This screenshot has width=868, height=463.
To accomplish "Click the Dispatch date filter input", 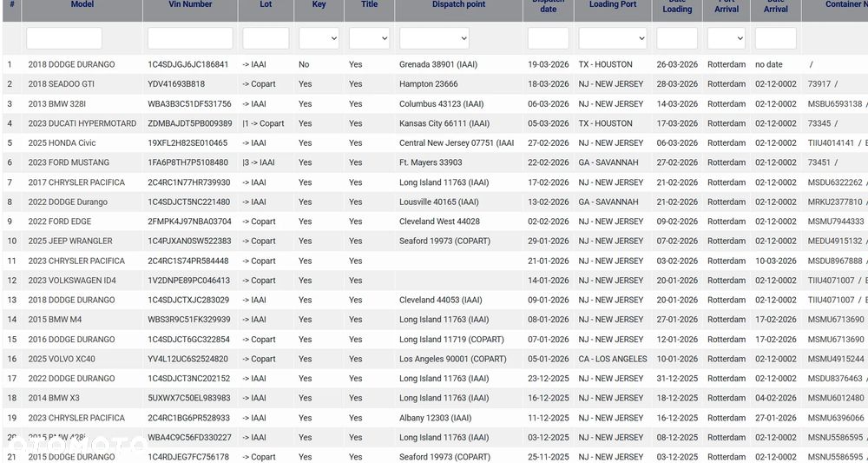I will coord(548,38).
